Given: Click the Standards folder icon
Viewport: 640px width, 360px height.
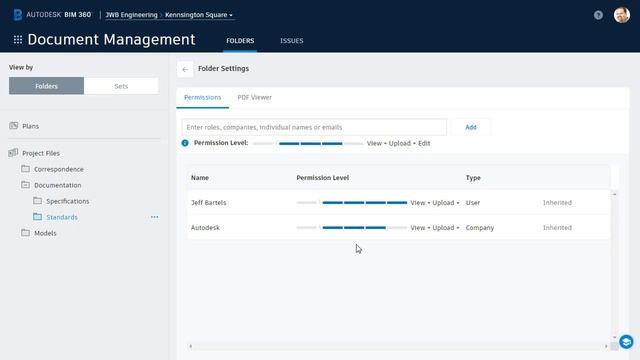Looking at the screenshot, I should [38, 216].
